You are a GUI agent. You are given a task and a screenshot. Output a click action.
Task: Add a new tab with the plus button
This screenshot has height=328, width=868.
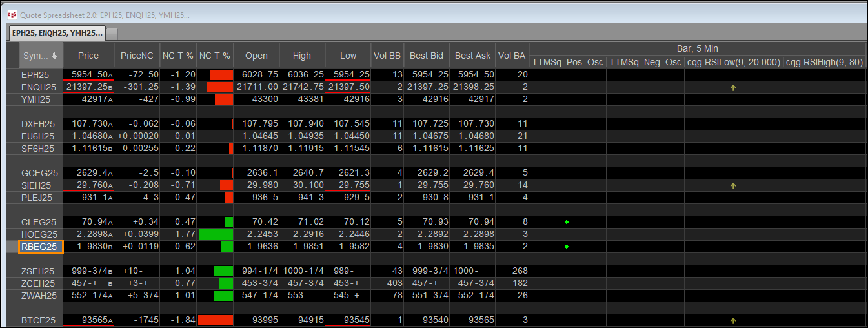(x=112, y=33)
